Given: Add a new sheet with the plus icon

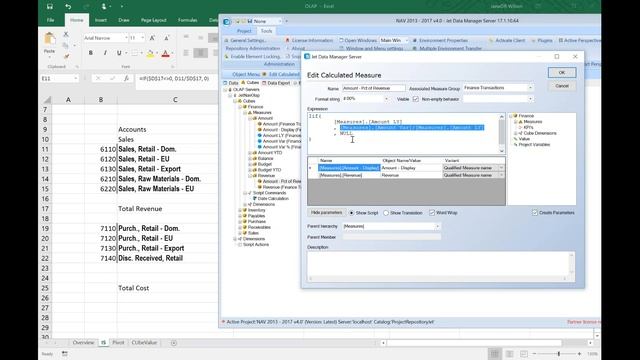Looking at the screenshot, I should pyautogui.click(x=174, y=343).
